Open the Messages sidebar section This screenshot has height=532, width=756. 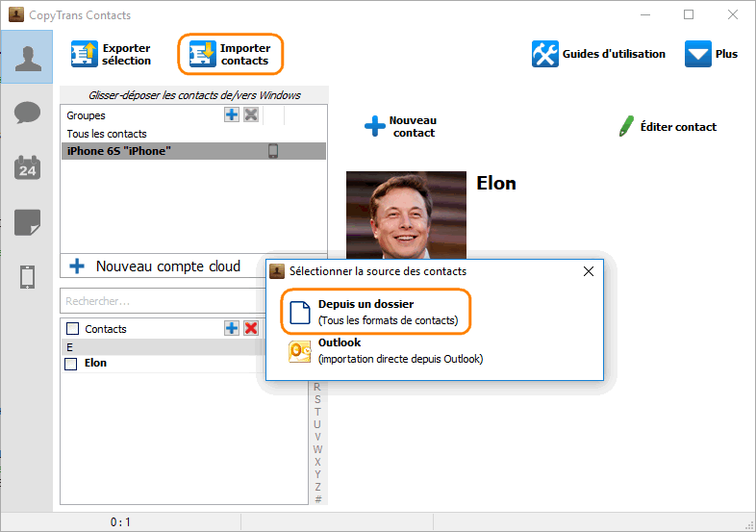coord(27,113)
